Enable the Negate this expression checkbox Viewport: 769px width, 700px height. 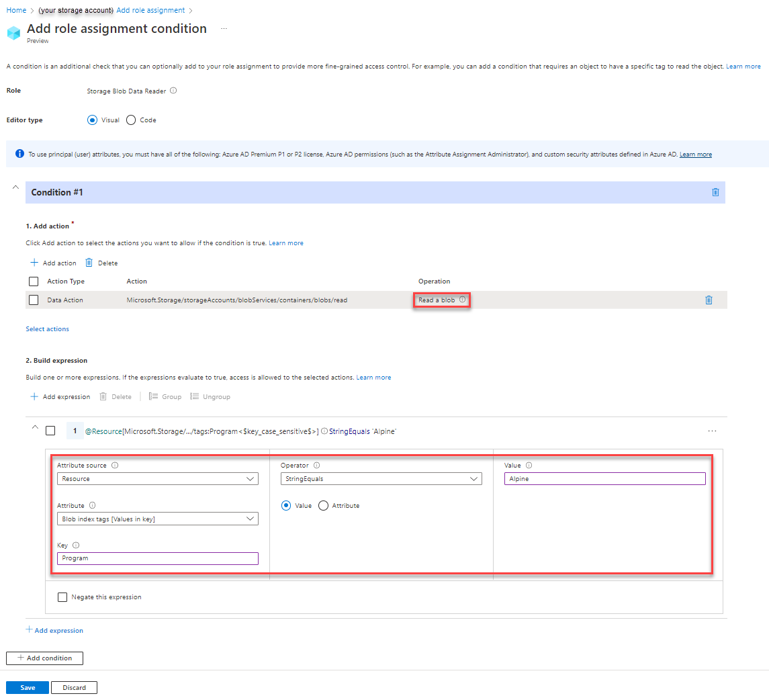[x=62, y=597]
